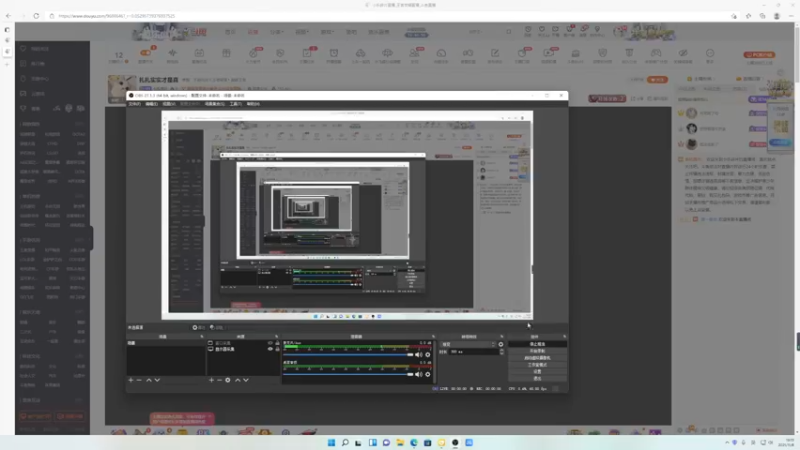This screenshot has height=450, width=800.
Task: Open Desktop Audio settings gear
Action: click(x=428, y=374)
